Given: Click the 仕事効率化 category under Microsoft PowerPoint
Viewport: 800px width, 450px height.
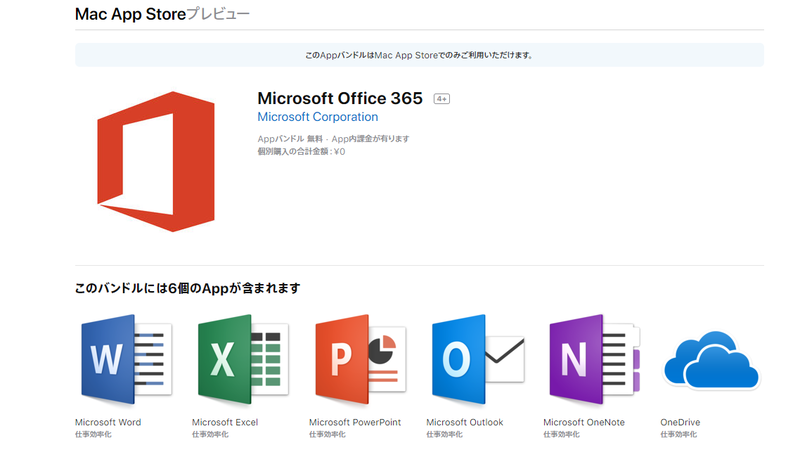Looking at the screenshot, I should click(x=327, y=435).
